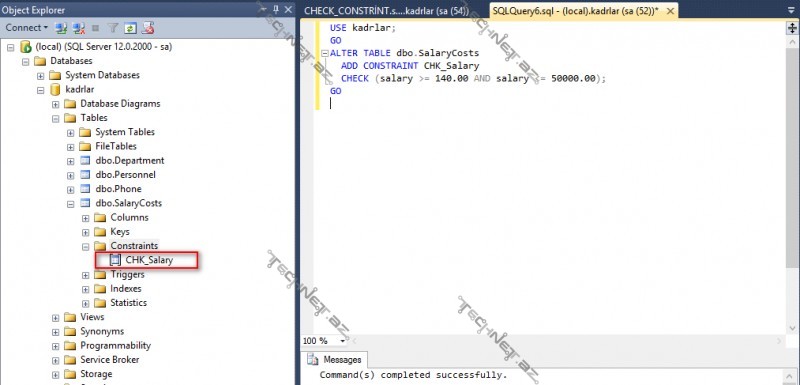Expand the Statistics folder
The height and width of the screenshot is (385, 800).
pos(86,304)
